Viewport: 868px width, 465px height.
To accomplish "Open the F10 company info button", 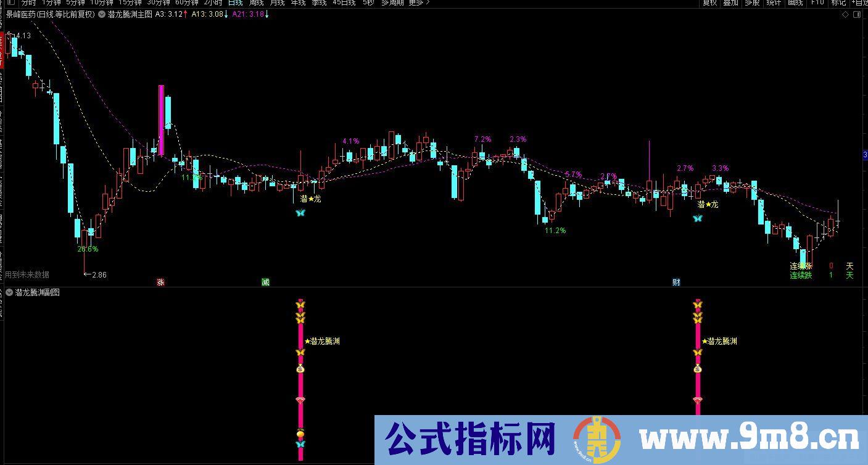I will (x=817, y=2).
